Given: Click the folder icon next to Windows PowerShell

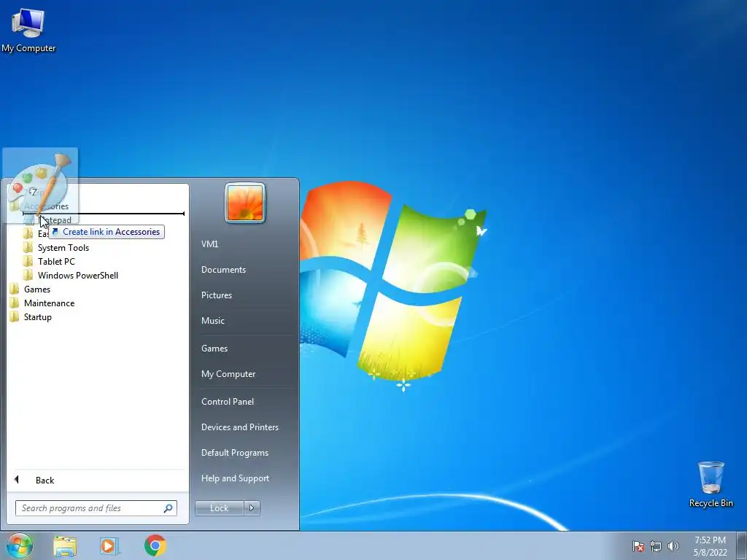Looking at the screenshot, I should 28,275.
